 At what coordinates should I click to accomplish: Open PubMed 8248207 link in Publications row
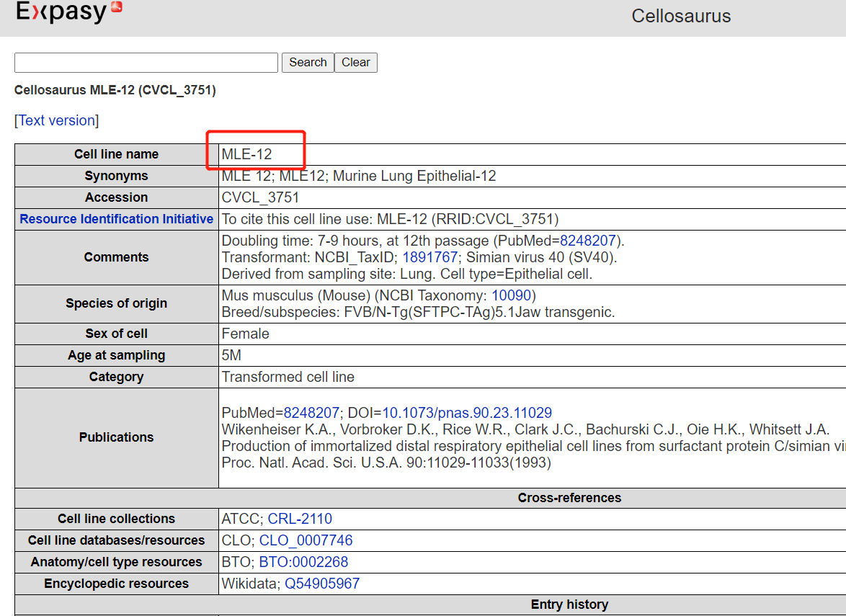click(311, 413)
